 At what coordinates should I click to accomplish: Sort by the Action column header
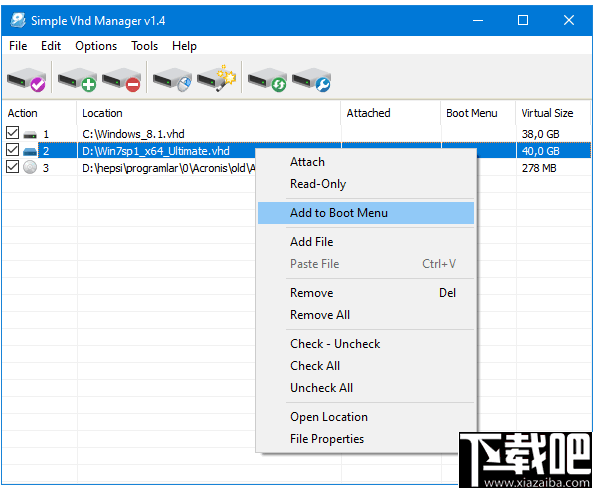39,113
